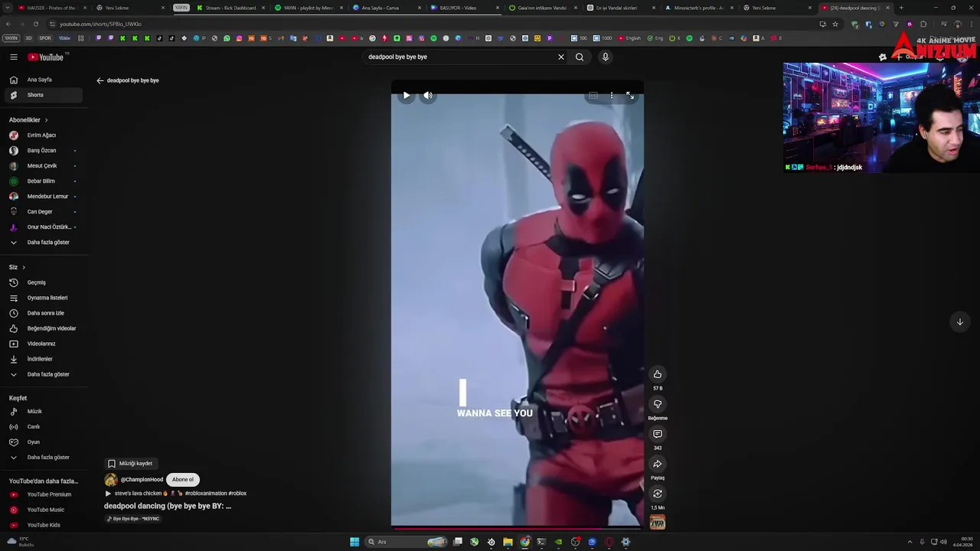Viewport: 980px width, 551px height.
Task: Open Barış Özcan channel subscription
Action: [43, 151]
